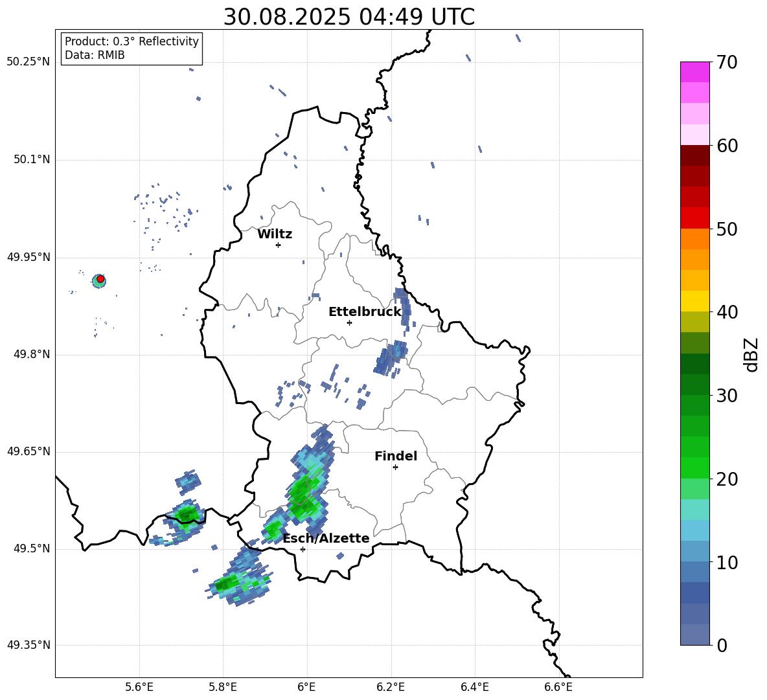Image resolution: width=767 pixels, height=700 pixels.
Task: Click the colorbar tick value 40
Action: 727,312
